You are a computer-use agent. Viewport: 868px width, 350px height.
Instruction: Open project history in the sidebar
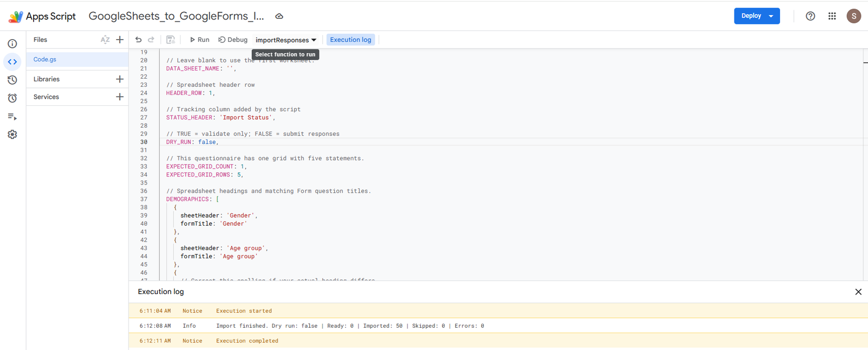click(x=12, y=80)
